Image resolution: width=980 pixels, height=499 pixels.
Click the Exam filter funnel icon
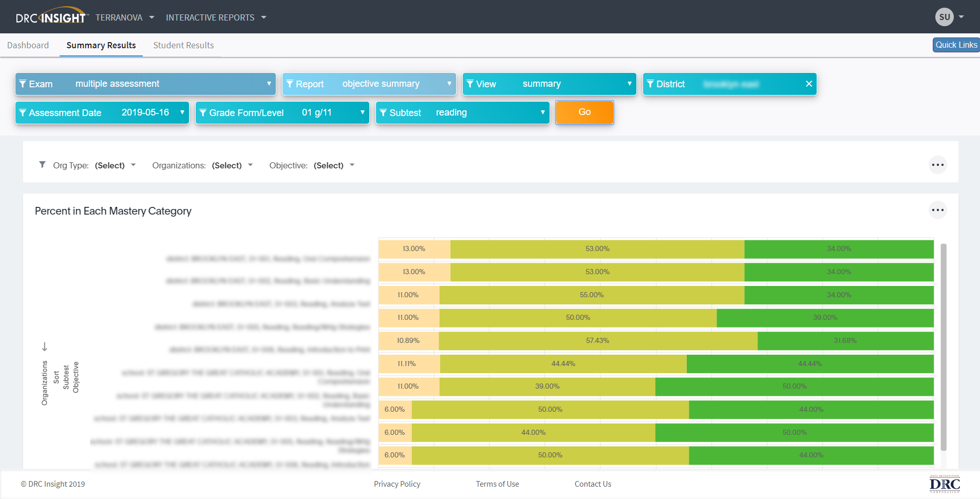click(23, 84)
